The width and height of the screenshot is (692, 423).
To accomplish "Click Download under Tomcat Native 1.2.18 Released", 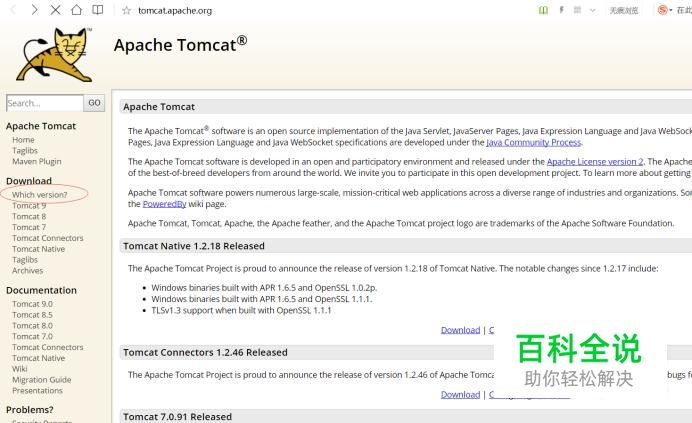I will tap(460, 330).
